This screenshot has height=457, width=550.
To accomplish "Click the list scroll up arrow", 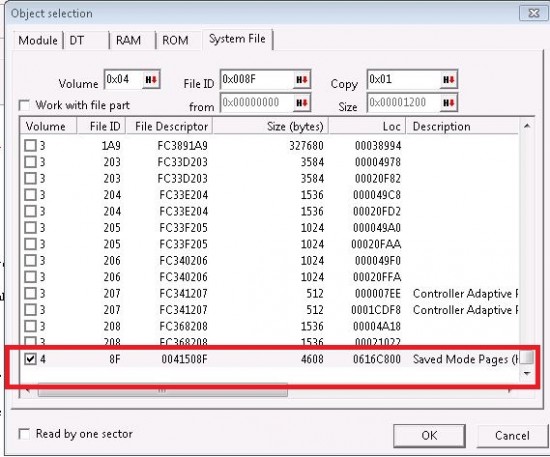I will coord(526,126).
